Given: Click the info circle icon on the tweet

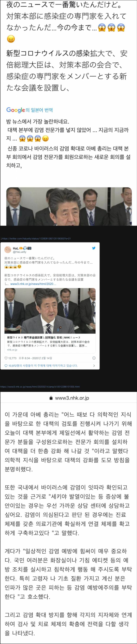Looking at the screenshot, I should 94,358.
